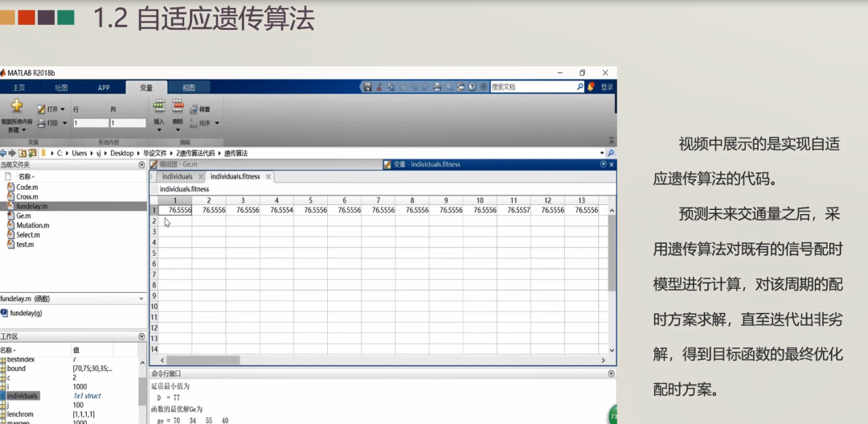Select Mutation.m in the file list

[x=32, y=225]
